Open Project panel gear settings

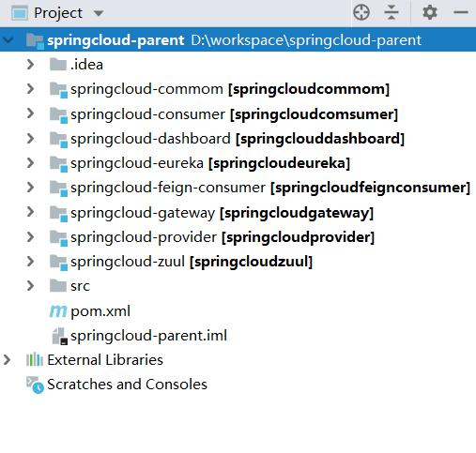[x=430, y=13]
